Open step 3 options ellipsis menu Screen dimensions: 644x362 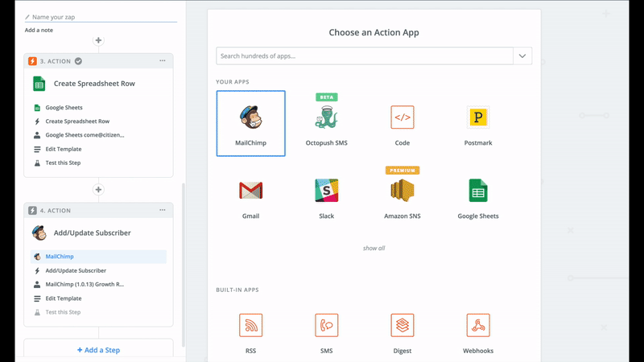point(163,61)
